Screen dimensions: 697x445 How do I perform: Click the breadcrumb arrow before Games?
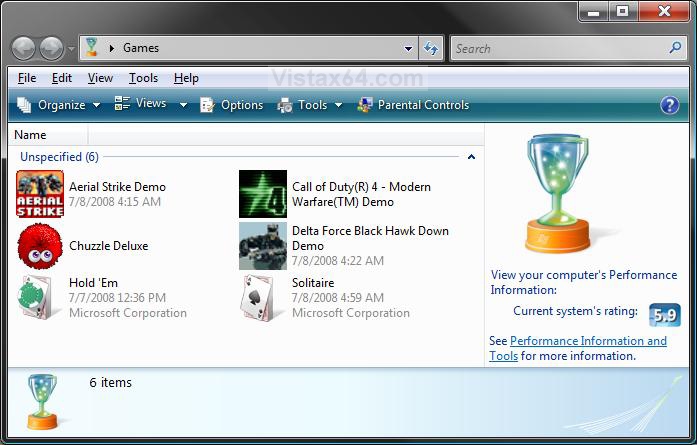coord(112,48)
